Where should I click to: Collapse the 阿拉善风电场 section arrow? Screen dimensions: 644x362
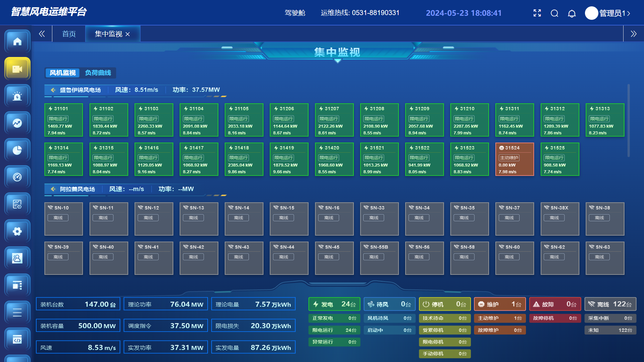point(53,189)
